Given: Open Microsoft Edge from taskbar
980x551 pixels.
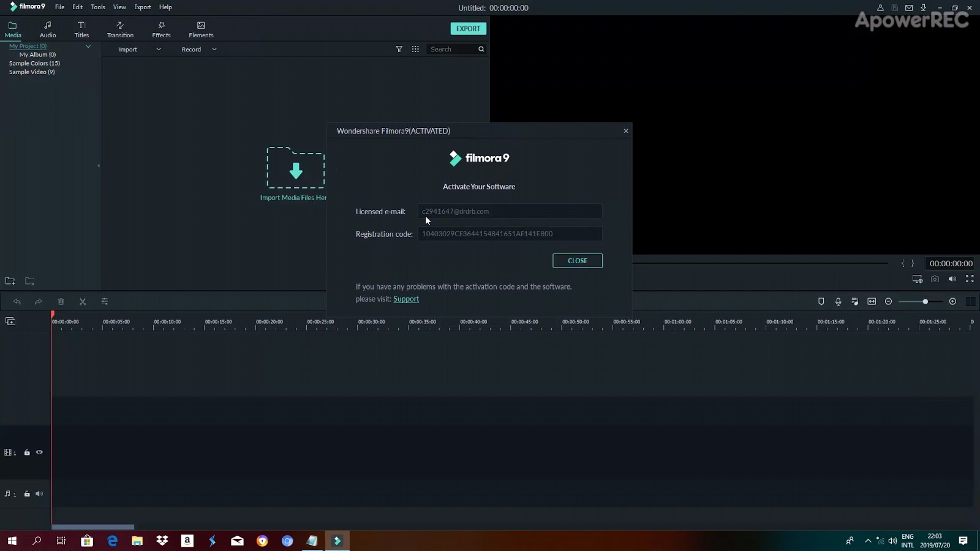Looking at the screenshot, I should (x=112, y=541).
